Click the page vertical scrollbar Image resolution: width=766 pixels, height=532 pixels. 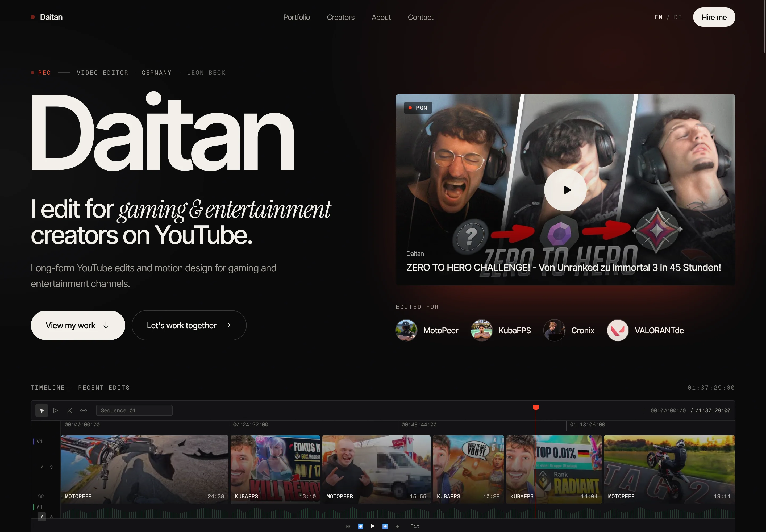764,27
